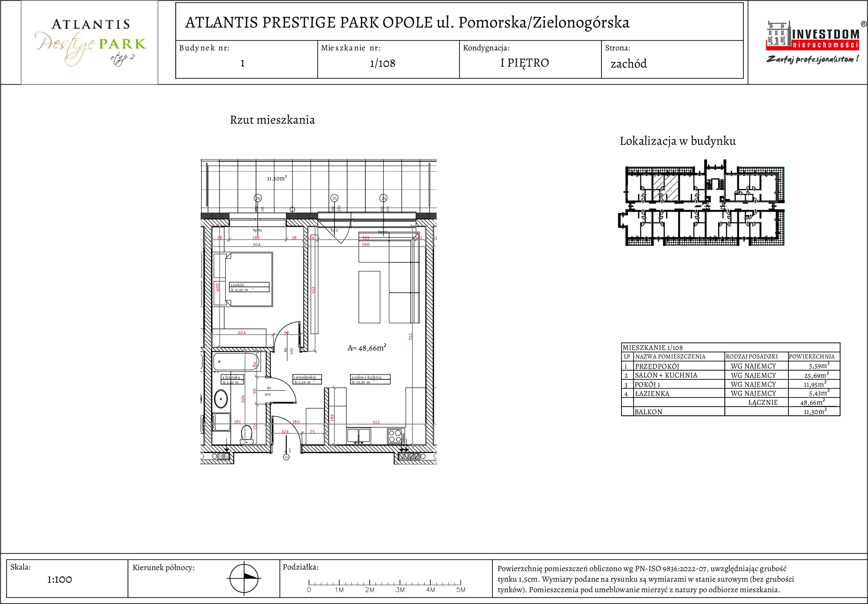Click the '4 łazienka' room label on plan
This screenshot has width=868, height=604.
233,380
